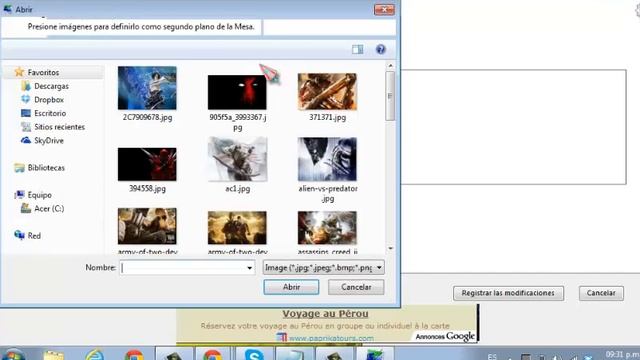This screenshot has width=640, height=360.
Task: Click the Bibliotecas library icon
Action: [x=19, y=168]
